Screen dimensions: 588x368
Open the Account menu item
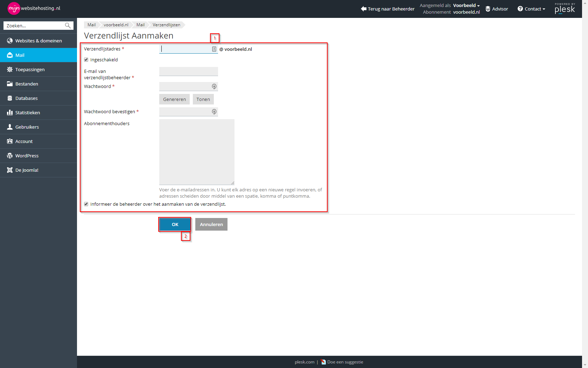(38, 141)
